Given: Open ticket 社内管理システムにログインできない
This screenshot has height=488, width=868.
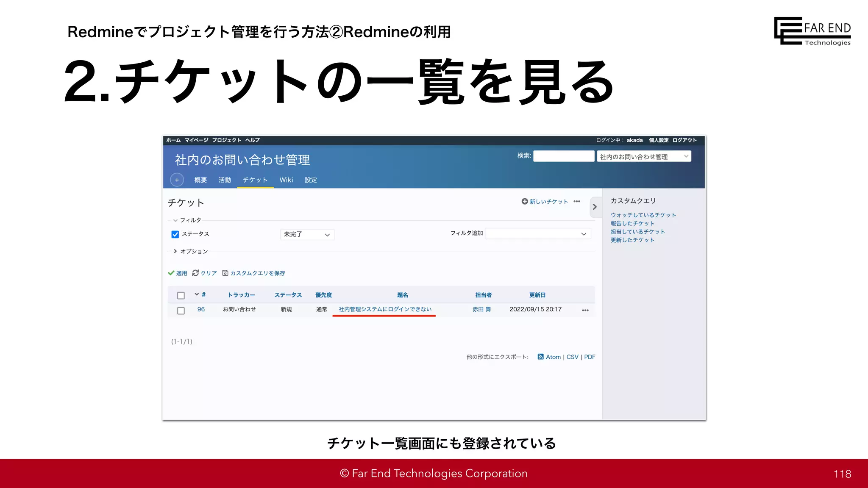Looking at the screenshot, I should point(385,309).
